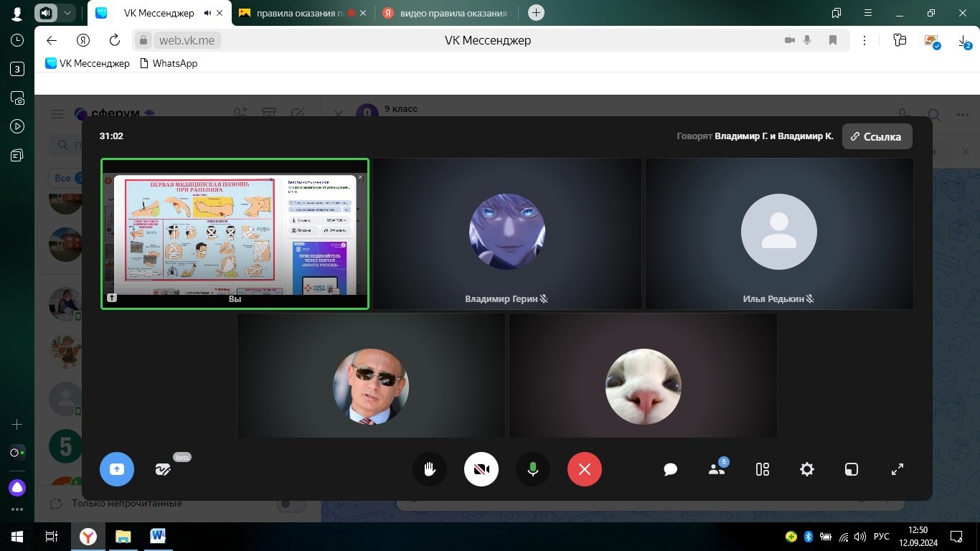End the call with the red button

click(x=585, y=469)
